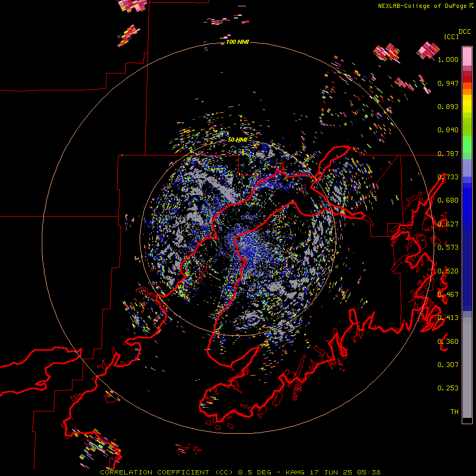Select the 0.5 DEG elevation text
This screenshot has width=476, height=476.
[255, 472]
